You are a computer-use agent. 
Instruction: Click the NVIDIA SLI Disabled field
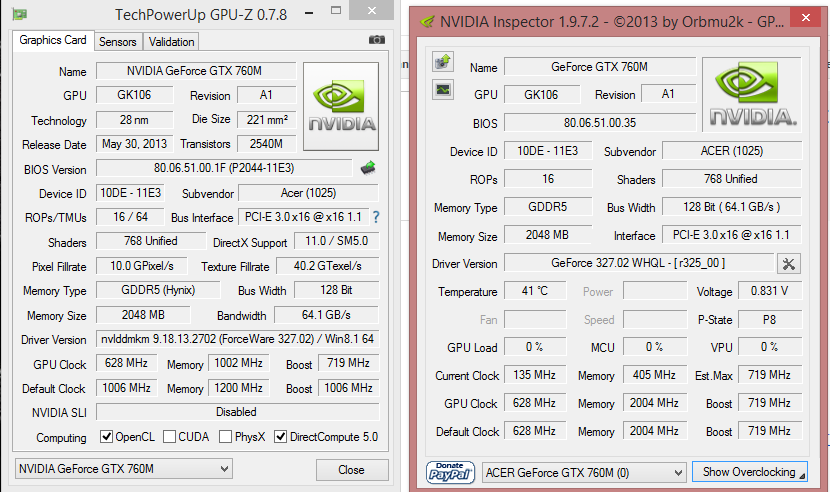tap(237, 412)
